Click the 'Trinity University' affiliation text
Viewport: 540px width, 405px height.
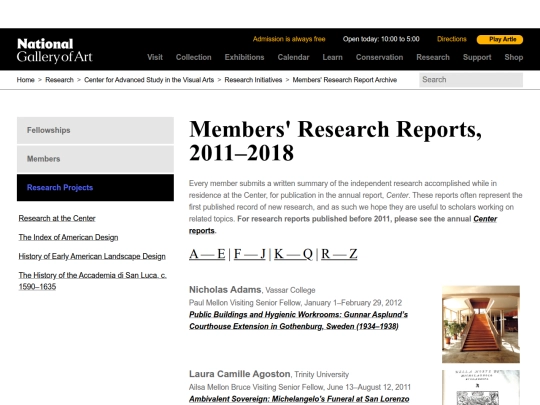[x=322, y=375]
